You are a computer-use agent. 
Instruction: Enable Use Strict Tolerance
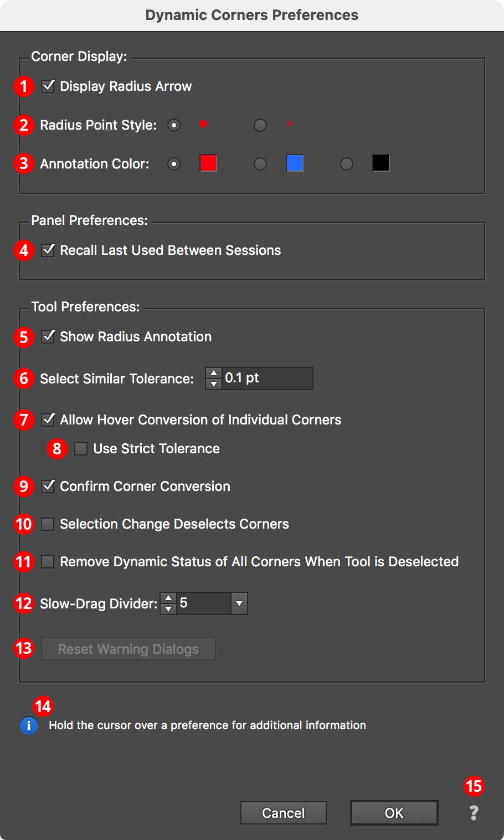(x=80, y=449)
